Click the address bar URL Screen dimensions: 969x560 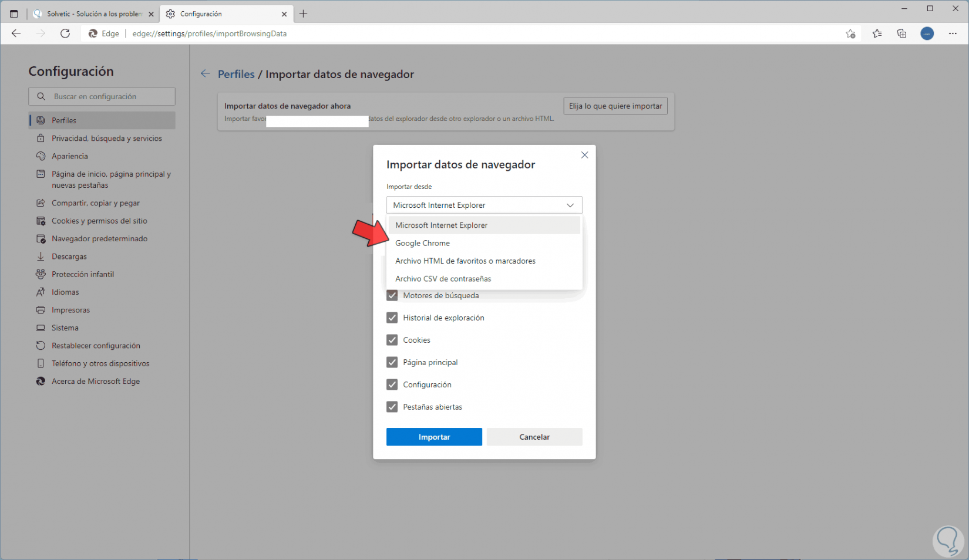tap(210, 33)
